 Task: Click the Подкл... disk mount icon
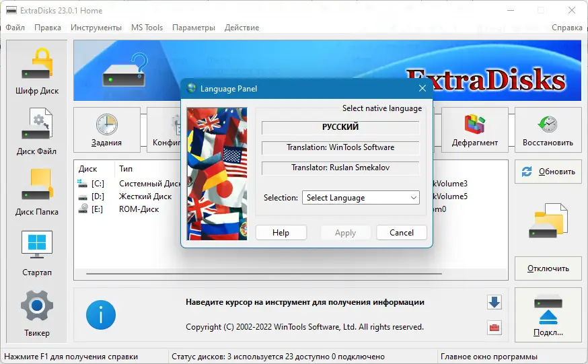548,310
